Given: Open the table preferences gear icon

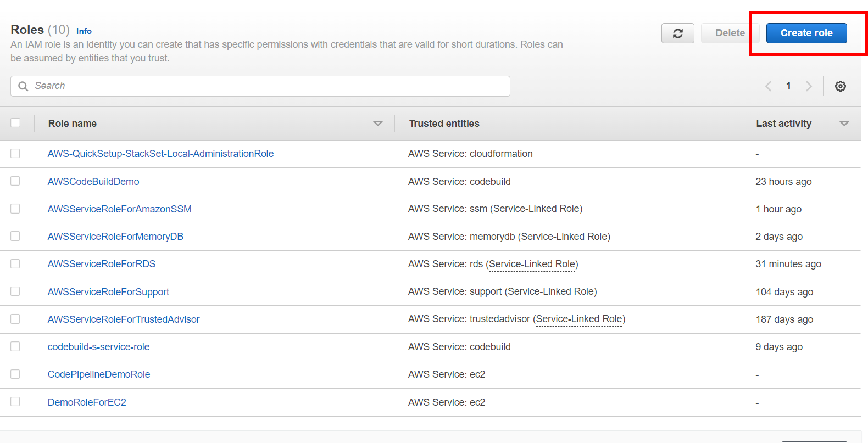Looking at the screenshot, I should (840, 86).
